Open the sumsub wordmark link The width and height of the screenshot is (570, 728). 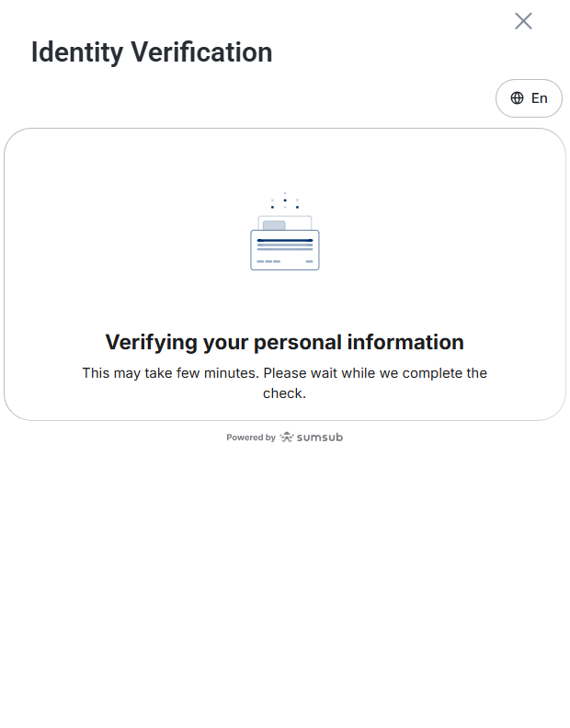pyautogui.click(x=320, y=438)
